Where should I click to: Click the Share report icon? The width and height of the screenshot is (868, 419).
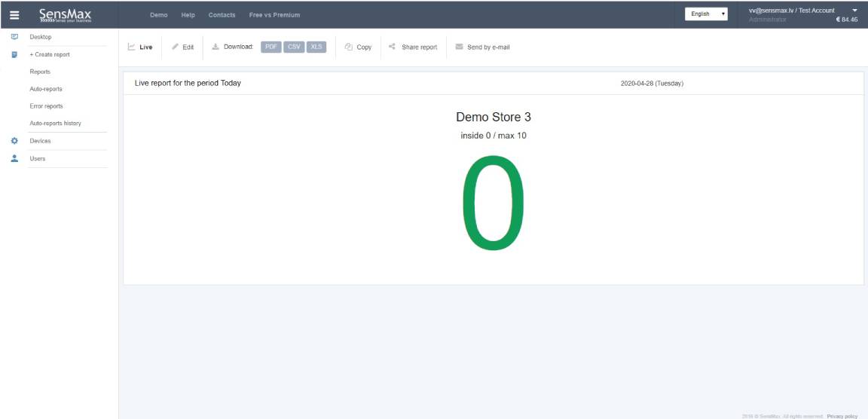tap(392, 47)
